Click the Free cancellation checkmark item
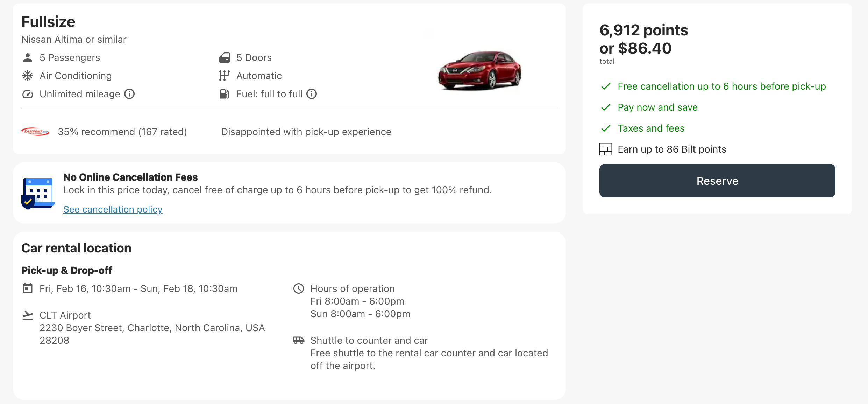This screenshot has height=404, width=868. [721, 86]
